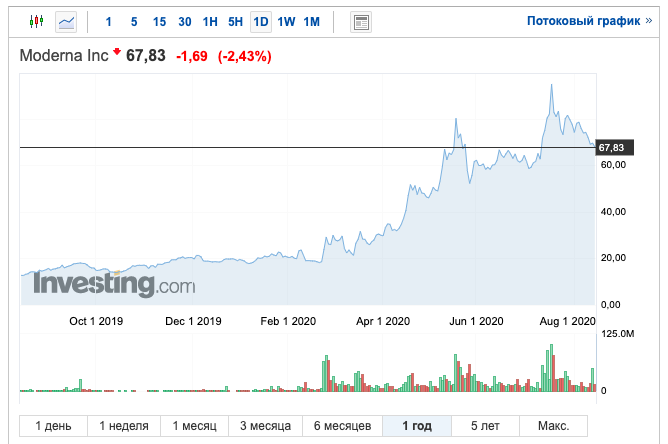Set interval to 15 minutes

tap(159, 22)
